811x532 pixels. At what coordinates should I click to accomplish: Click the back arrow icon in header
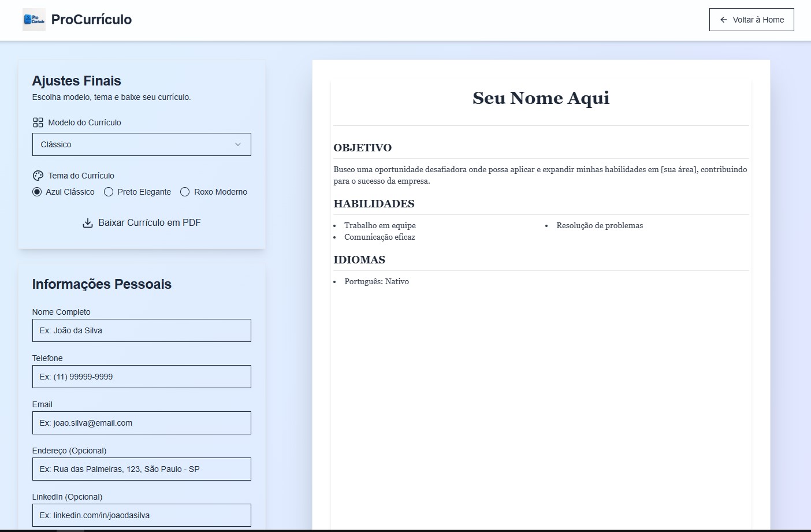723,20
